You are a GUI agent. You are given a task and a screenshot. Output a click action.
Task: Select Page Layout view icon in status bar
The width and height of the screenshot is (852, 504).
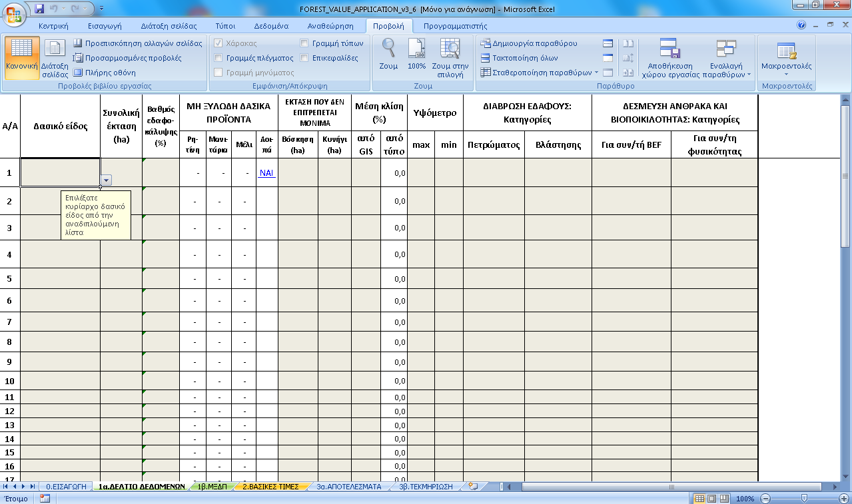(x=711, y=498)
